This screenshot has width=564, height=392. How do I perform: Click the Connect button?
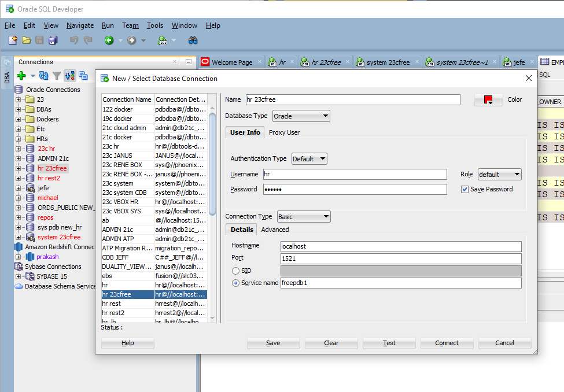tap(447, 343)
